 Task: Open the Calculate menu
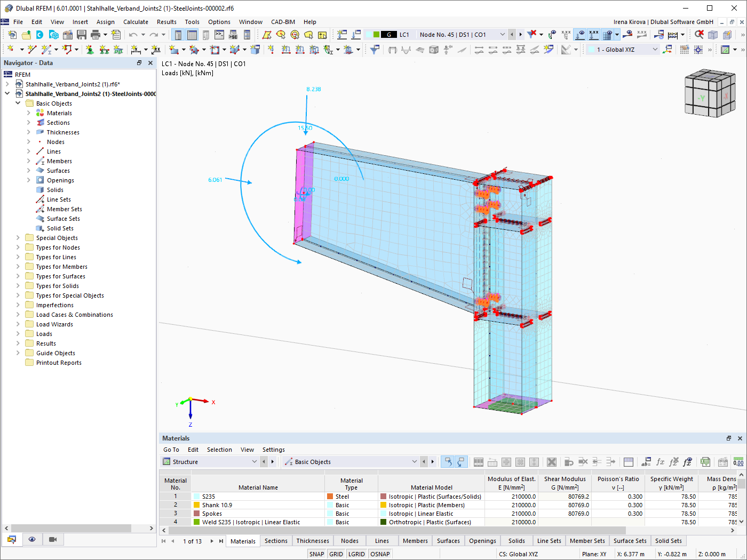[136, 22]
